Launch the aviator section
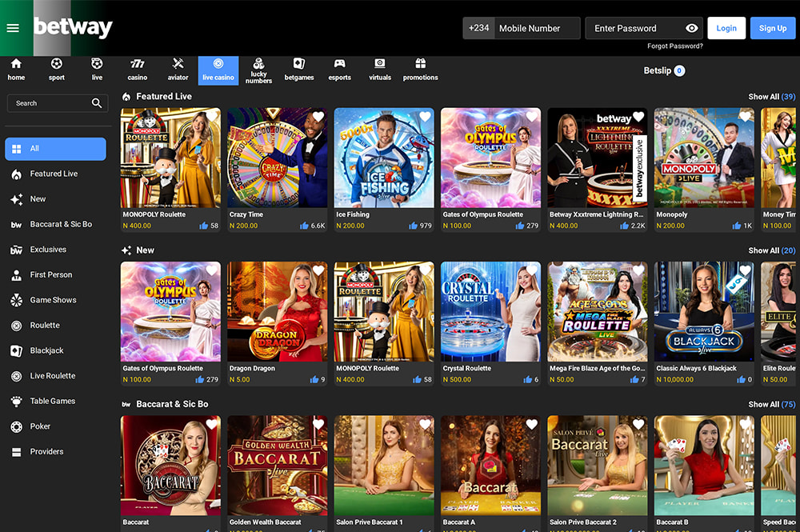The width and height of the screenshot is (800, 532). pos(178,70)
